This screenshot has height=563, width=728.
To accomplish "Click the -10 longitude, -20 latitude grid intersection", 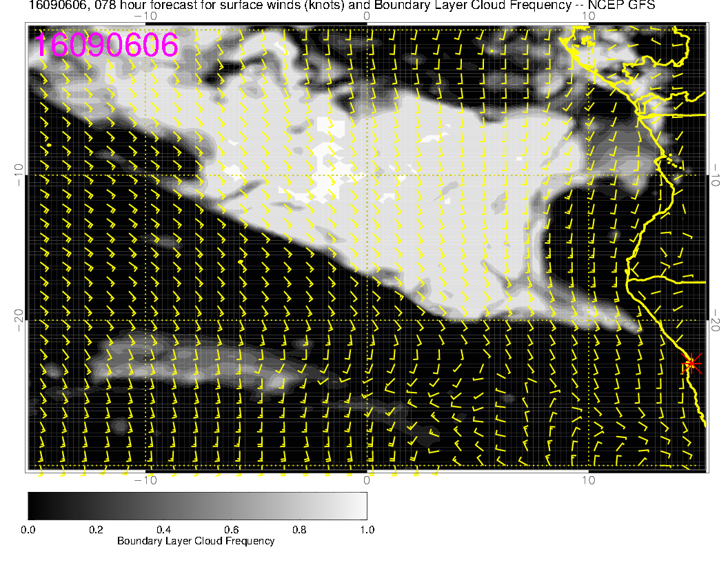I will click(x=145, y=320).
